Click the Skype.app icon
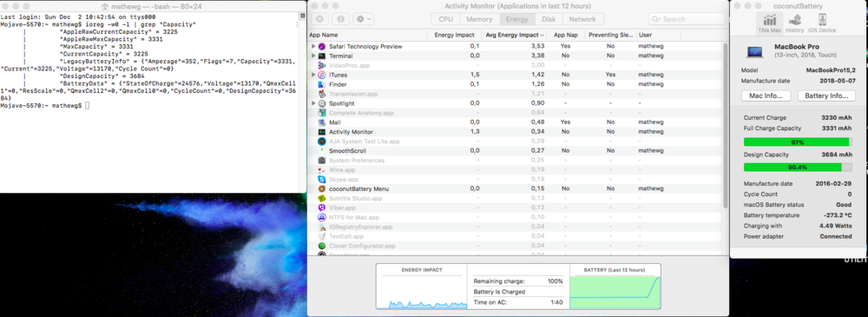This screenshot has height=317, width=868. tap(322, 180)
